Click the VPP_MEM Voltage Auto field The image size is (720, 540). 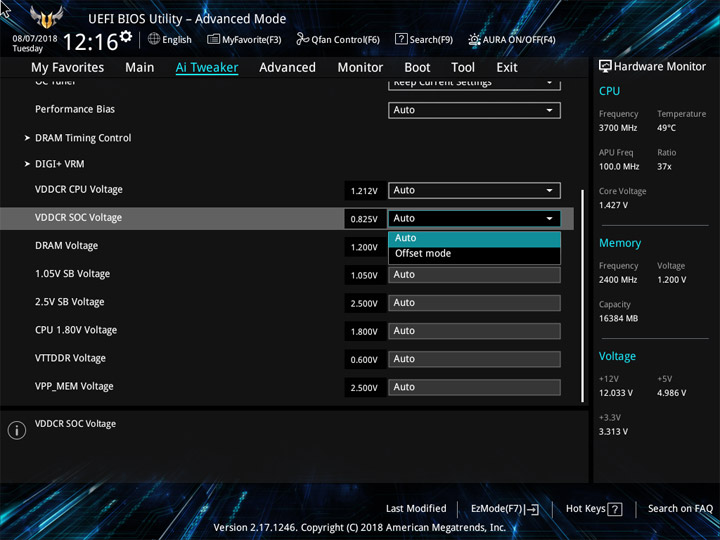click(474, 387)
